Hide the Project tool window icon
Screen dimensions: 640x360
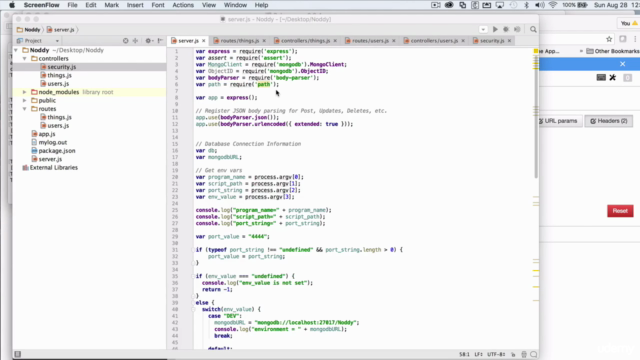pos(160,41)
